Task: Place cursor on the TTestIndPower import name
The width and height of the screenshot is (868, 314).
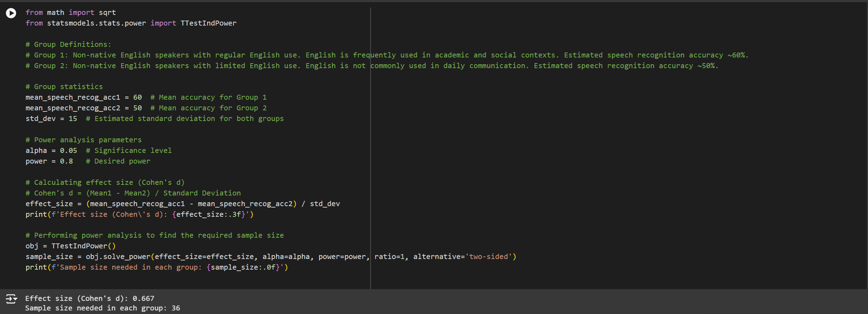Action: coord(208,23)
